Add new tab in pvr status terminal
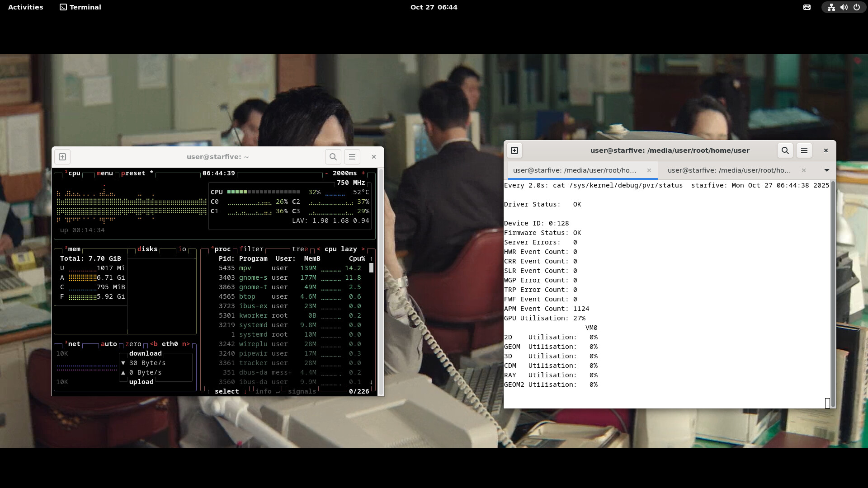The height and width of the screenshot is (488, 868). [514, 150]
